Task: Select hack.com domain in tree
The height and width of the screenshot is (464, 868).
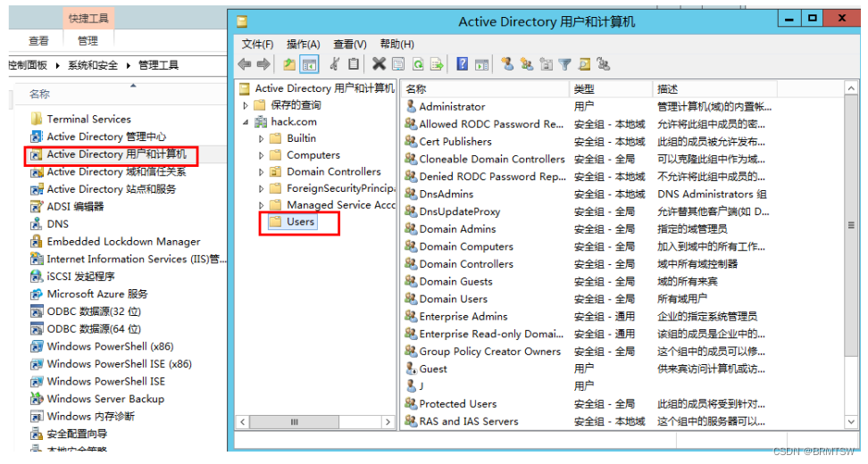Action: point(294,121)
